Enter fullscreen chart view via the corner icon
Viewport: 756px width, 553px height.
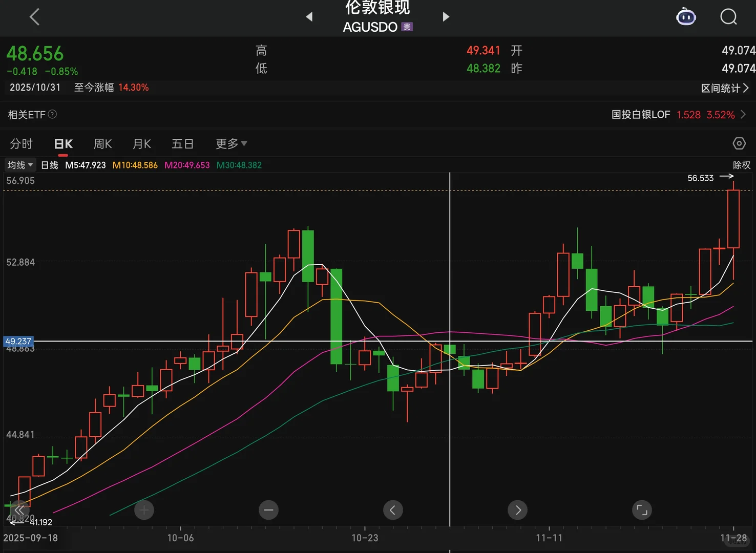(x=641, y=510)
